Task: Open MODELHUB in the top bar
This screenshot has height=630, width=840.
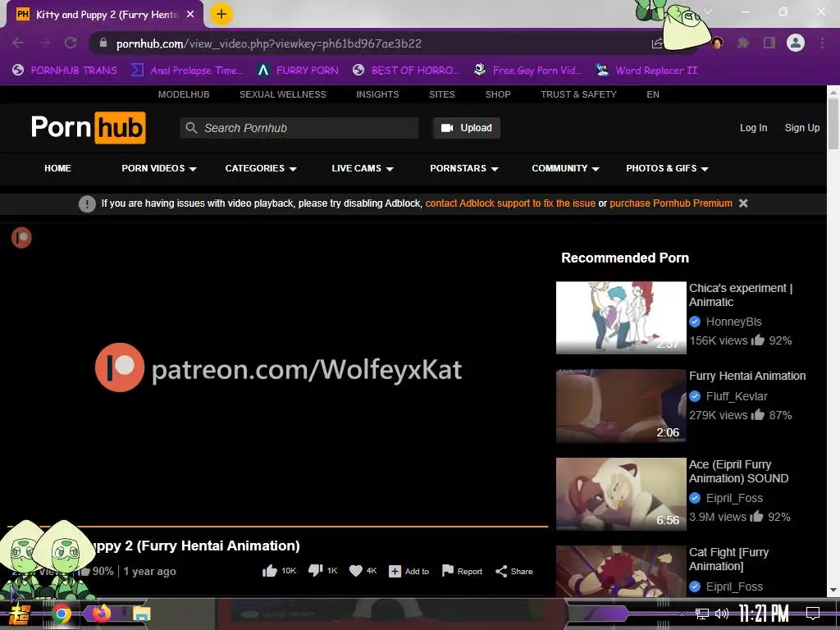Action: tap(184, 94)
